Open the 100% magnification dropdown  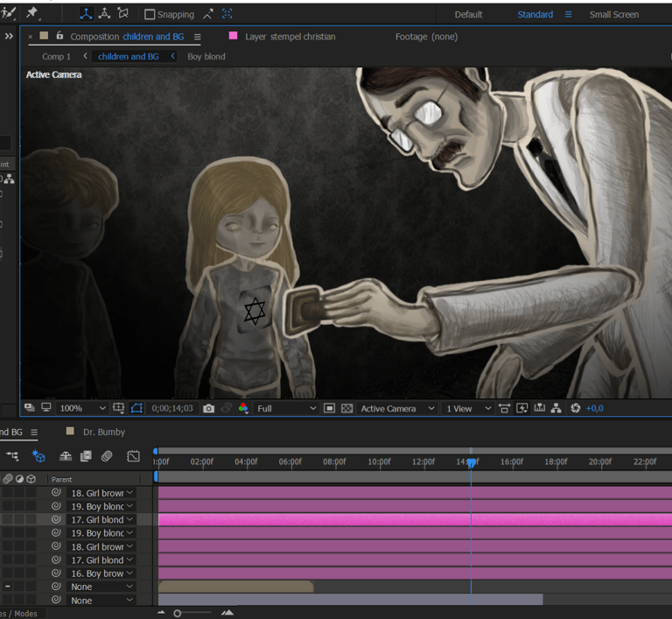[x=83, y=408]
